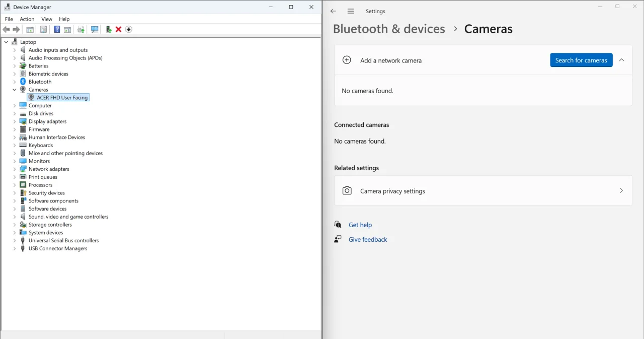The width and height of the screenshot is (644, 339).
Task: Expand Mice and other pointing devices
Action: pyautogui.click(x=15, y=153)
